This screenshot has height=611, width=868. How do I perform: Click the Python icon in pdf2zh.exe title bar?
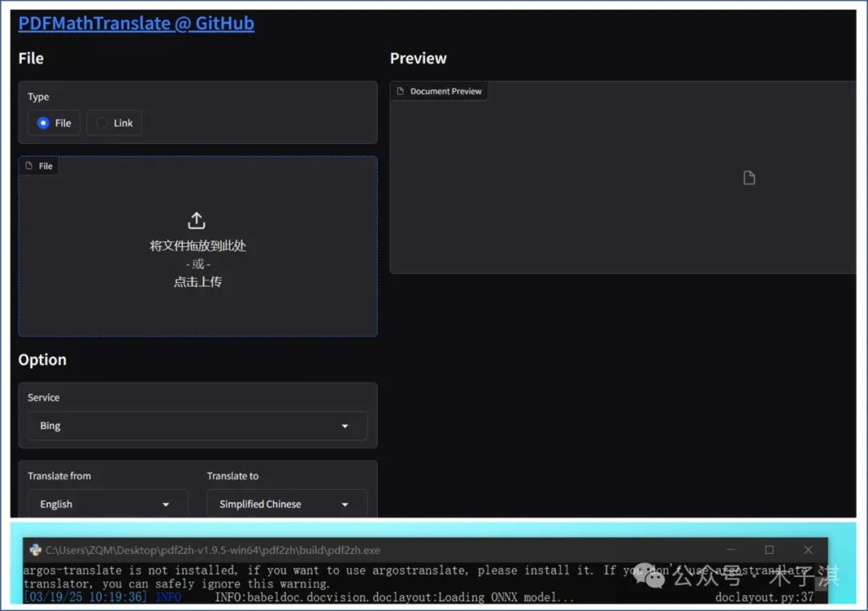35,550
